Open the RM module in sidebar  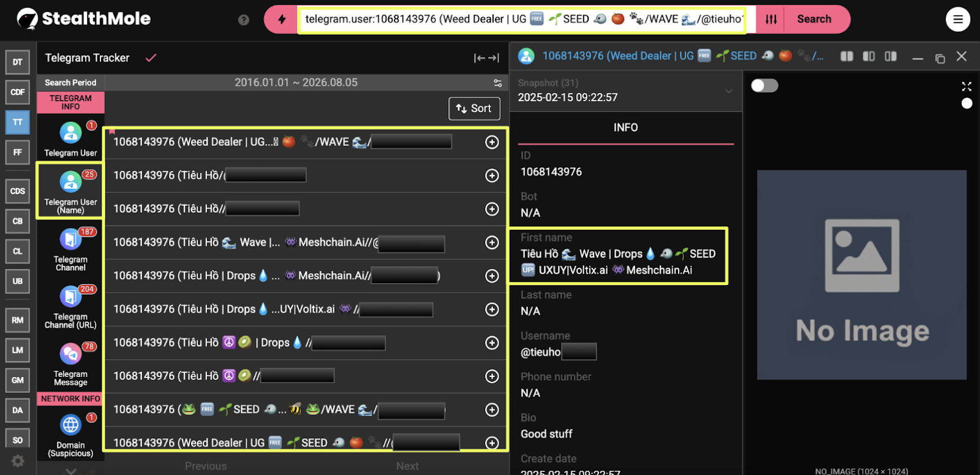tap(18, 320)
